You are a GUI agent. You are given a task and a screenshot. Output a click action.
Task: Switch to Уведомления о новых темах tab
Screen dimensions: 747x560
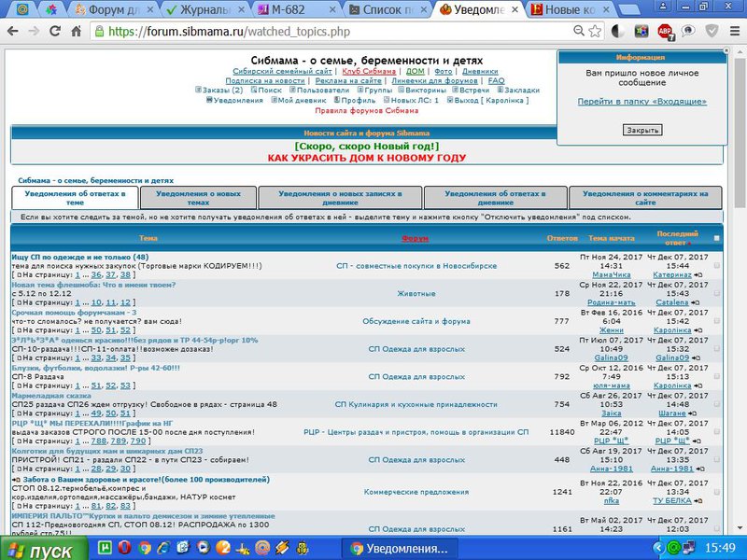[198, 198]
